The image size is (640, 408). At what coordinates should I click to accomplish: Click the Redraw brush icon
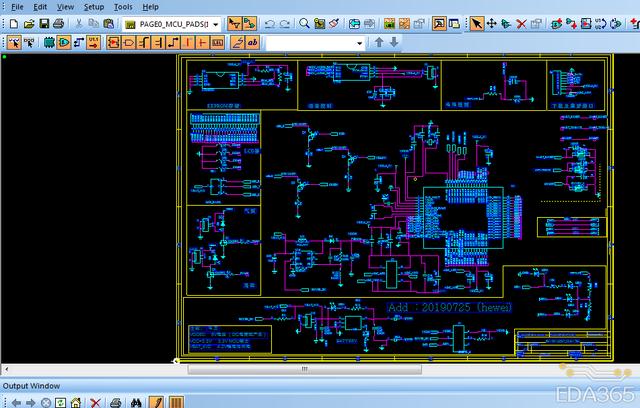click(x=334, y=24)
